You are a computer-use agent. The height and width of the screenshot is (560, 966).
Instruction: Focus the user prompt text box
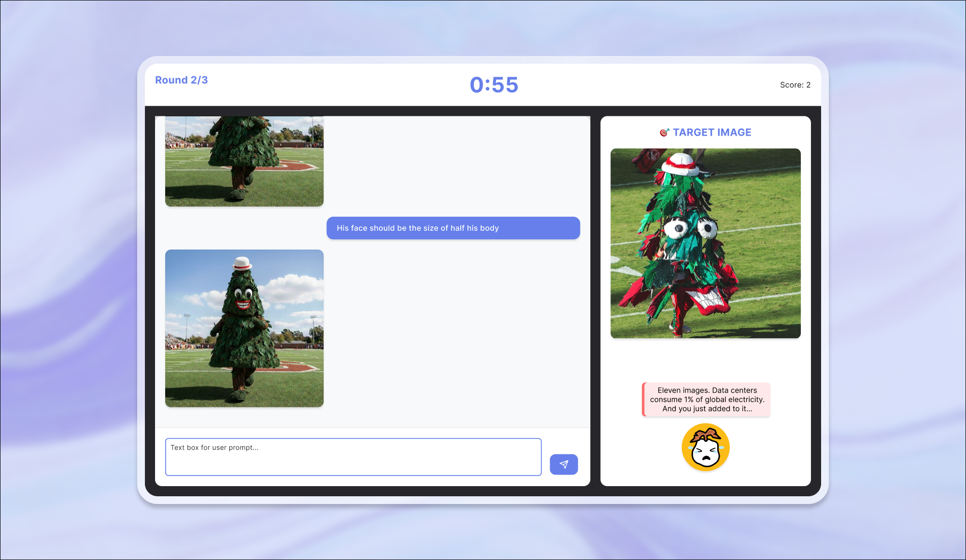[x=353, y=457]
